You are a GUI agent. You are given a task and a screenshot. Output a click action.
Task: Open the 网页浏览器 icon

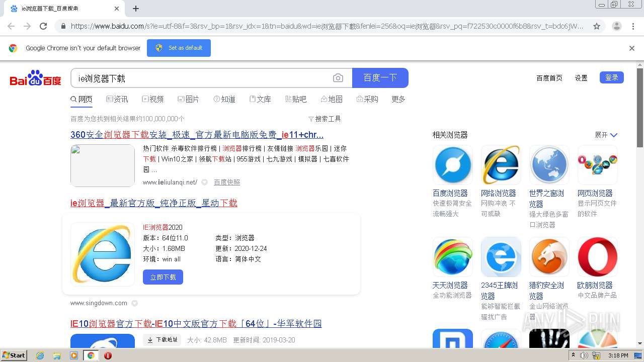pyautogui.click(x=598, y=165)
